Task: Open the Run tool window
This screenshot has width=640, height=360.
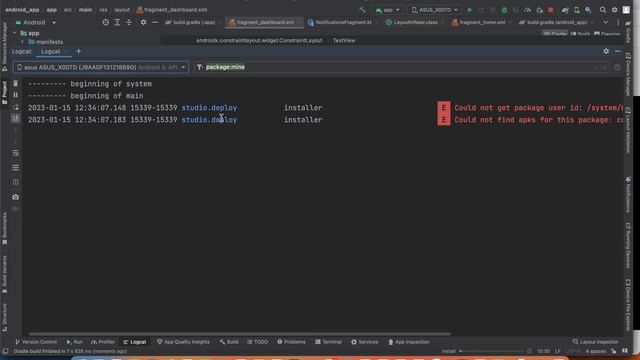Action: coord(74,342)
